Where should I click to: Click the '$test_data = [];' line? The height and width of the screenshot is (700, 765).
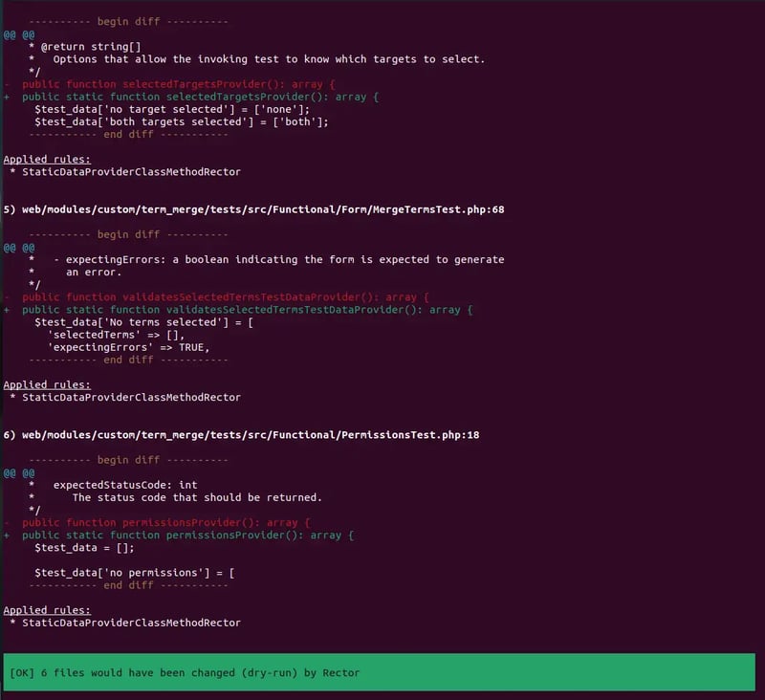click(x=84, y=548)
